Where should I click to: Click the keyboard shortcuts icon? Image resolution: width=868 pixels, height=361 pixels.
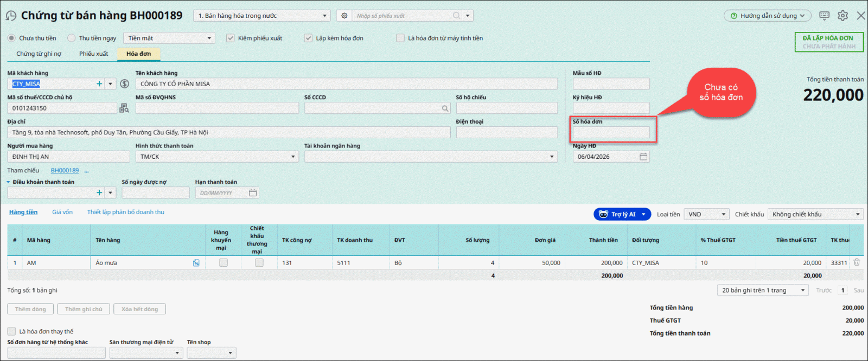tap(824, 16)
